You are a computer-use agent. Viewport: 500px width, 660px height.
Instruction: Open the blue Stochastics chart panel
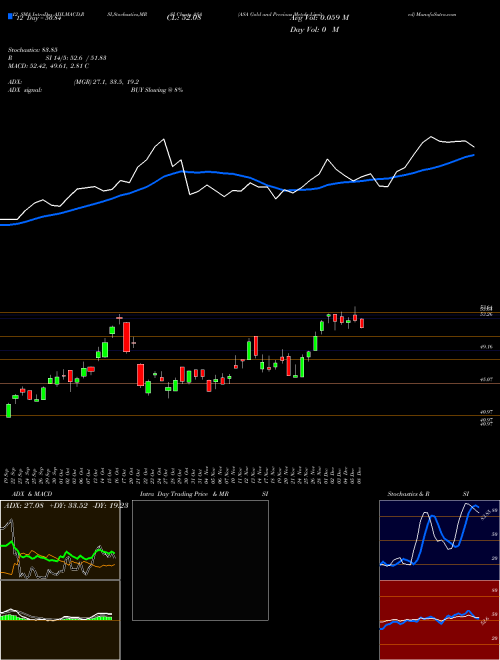click(439, 540)
